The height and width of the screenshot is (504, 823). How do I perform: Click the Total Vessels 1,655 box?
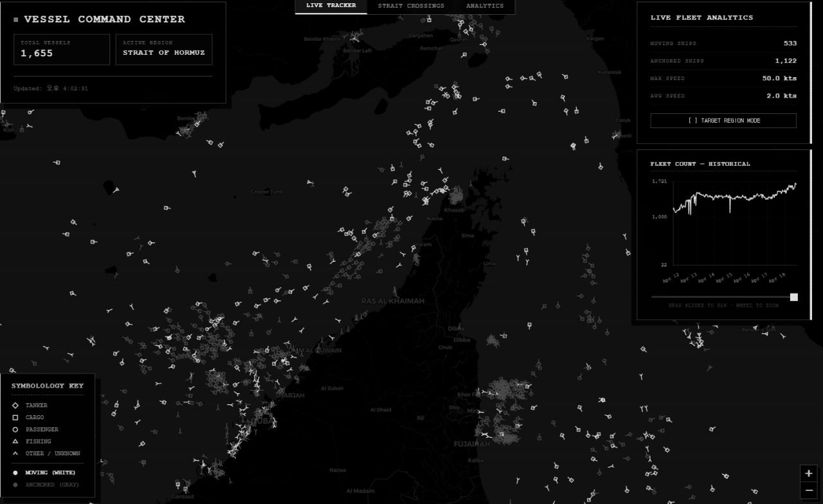[62, 50]
